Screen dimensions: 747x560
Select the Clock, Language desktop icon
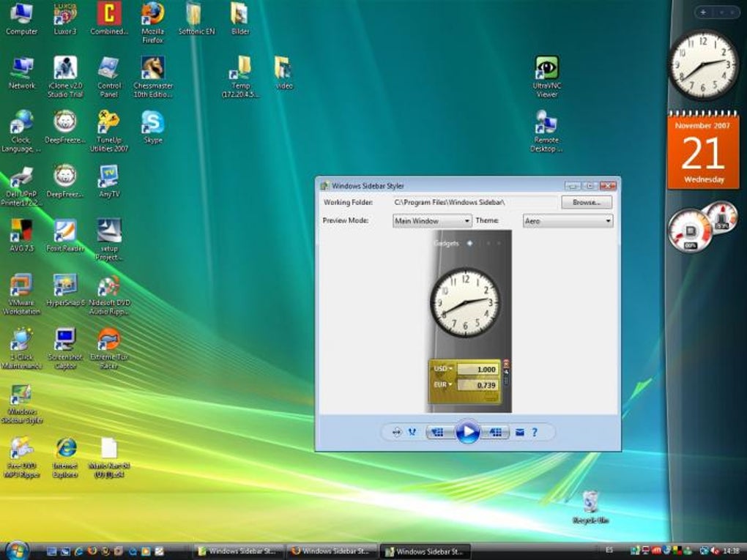click(x=21, y=131)
